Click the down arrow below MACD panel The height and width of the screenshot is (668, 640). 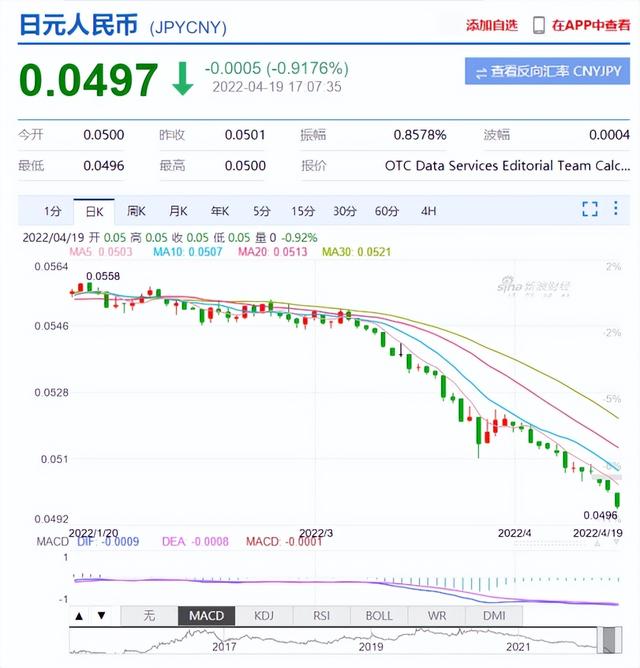pyautogui.click(x=102, y=616)
